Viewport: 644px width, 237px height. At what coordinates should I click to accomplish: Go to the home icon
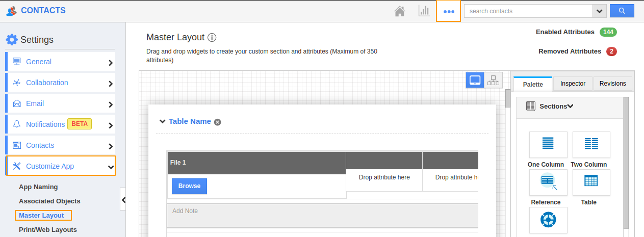pos(400,11)
